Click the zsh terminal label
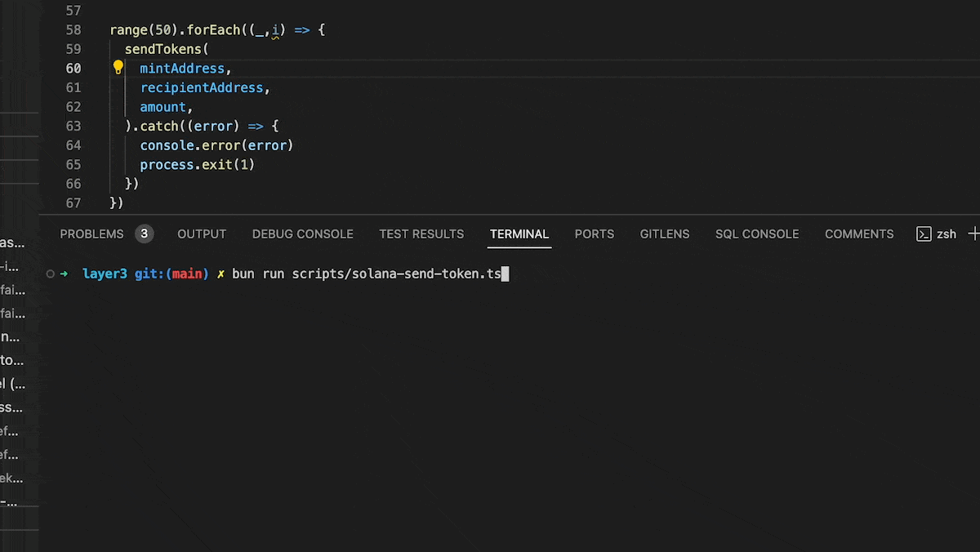 (947, 234)
